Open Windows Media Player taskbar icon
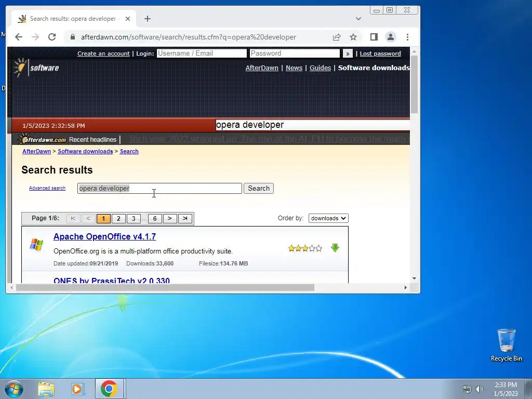532x399 pixels. 77,389
